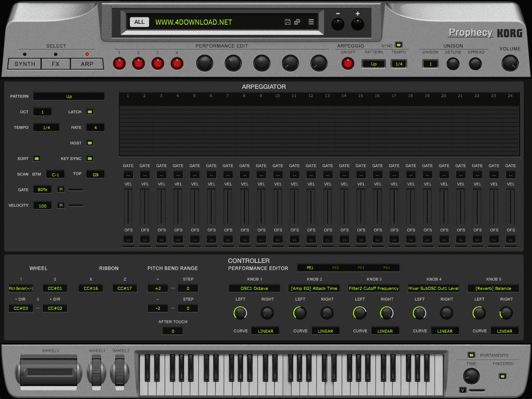Toggle the Portamento enable switch
This screenshot has width=532, height=399.
tap(472, 355)
